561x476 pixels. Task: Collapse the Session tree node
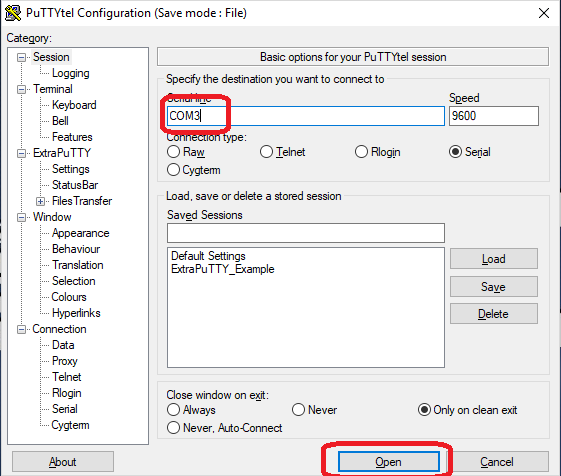[21, 57]
